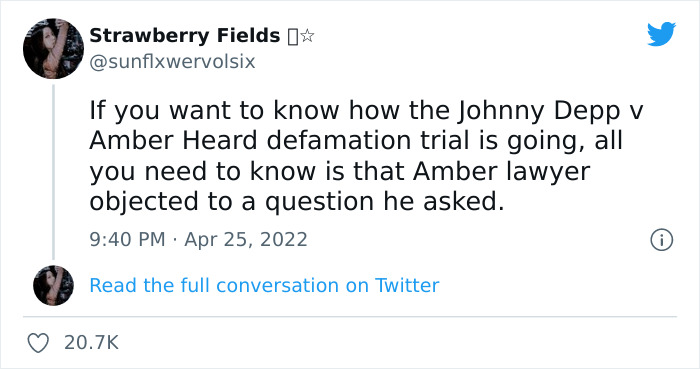The image size is (700, 369).
Task: Open the tweet info circle icon
Action: 661,240
